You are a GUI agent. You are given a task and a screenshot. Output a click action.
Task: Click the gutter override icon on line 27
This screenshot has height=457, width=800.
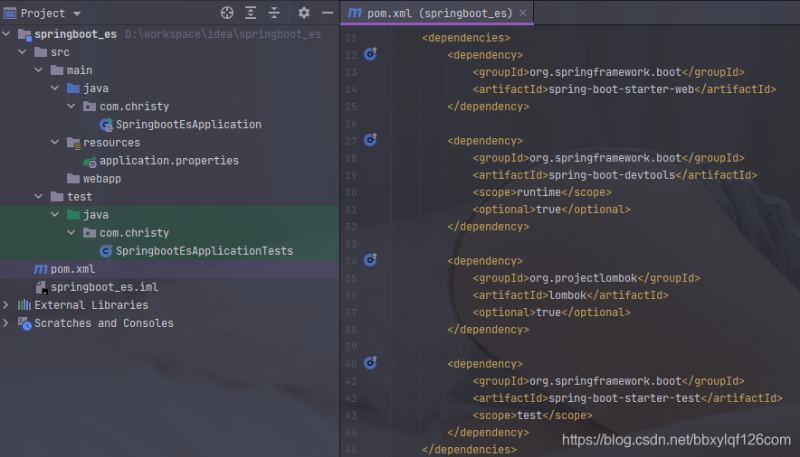370,141
